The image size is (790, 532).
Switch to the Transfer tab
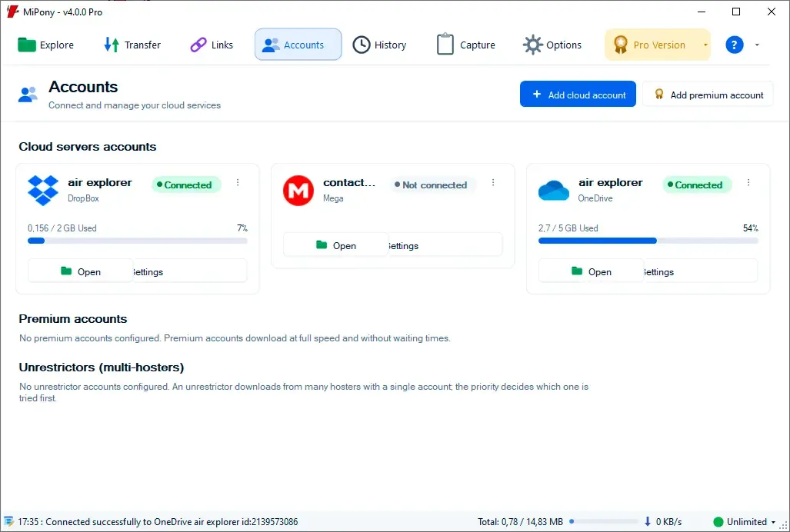pyautogui.click(x=132, y=45)
